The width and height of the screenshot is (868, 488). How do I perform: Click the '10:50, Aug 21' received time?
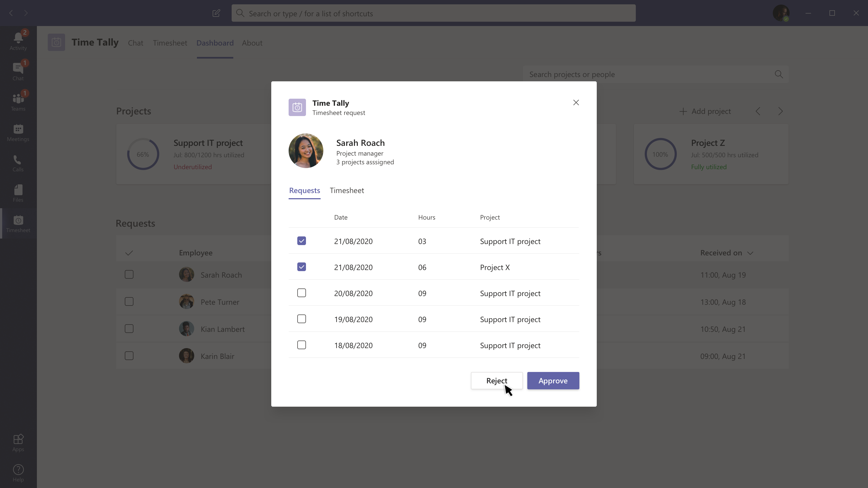tap(723, 329)
